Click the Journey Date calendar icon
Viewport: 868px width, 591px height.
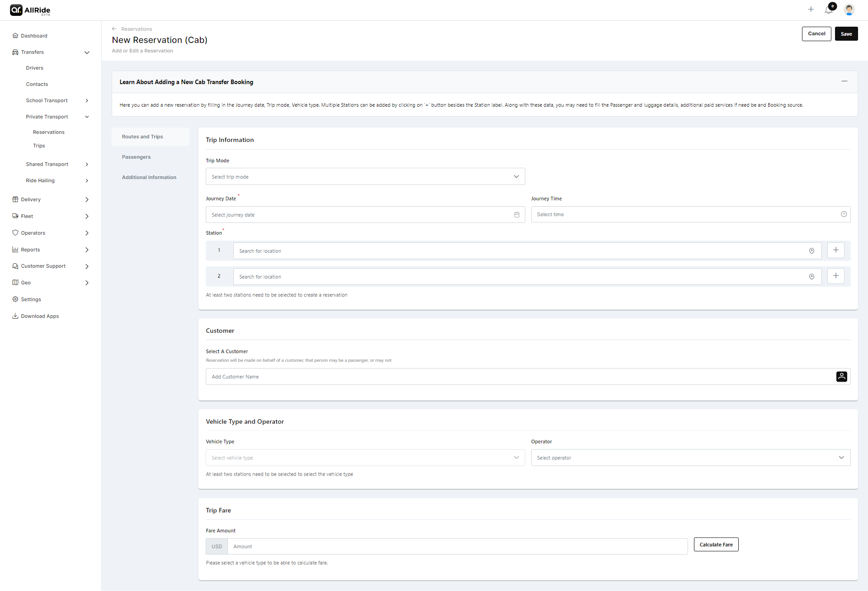click(517, 215)
